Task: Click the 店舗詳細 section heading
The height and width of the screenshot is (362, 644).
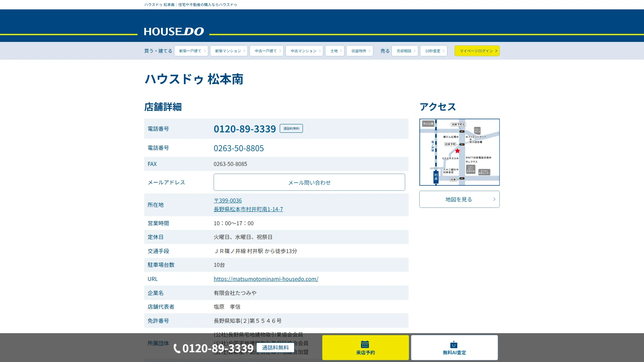Action: click(x=163, y=107)
